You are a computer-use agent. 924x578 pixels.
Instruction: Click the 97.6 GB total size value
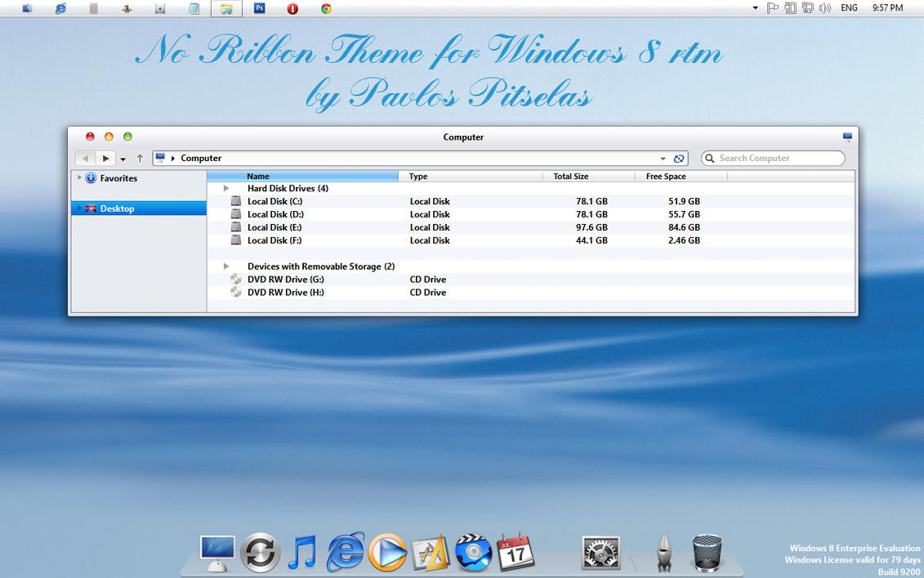tap(591, 227)
